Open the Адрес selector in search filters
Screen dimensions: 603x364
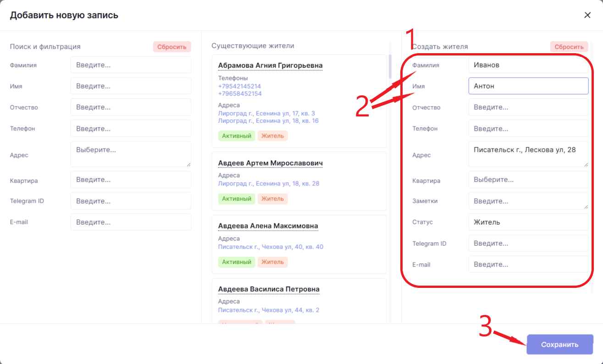[x=130, y=154]
